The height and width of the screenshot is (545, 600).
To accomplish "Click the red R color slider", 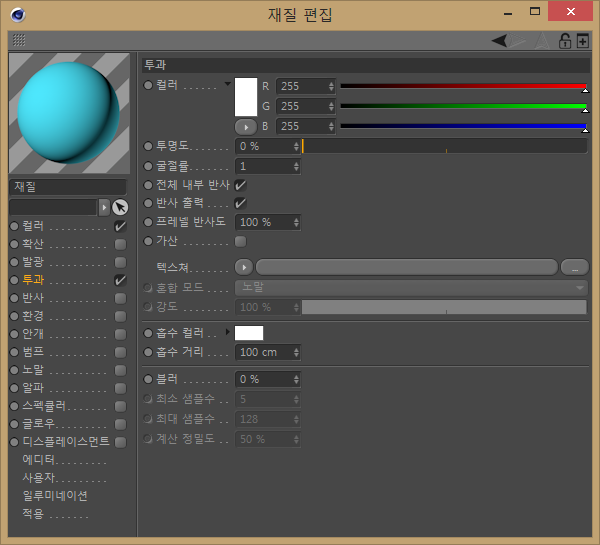I will [x=462, y=86].
